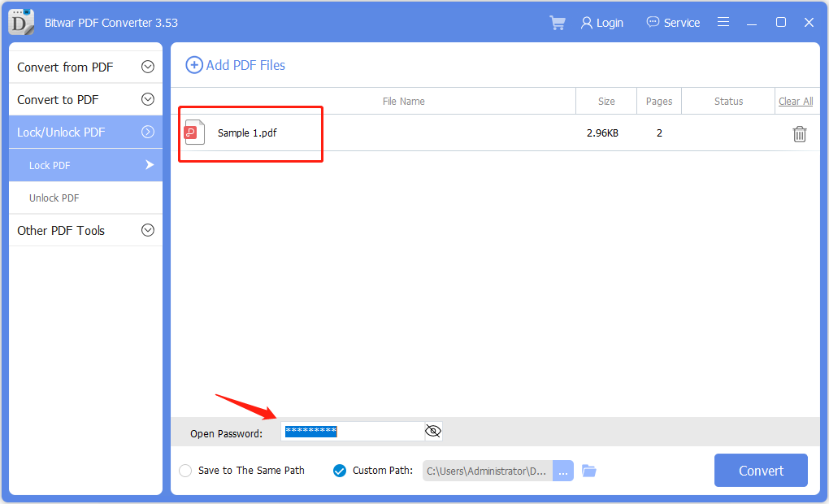Click the Pages column header

(659, 101)
